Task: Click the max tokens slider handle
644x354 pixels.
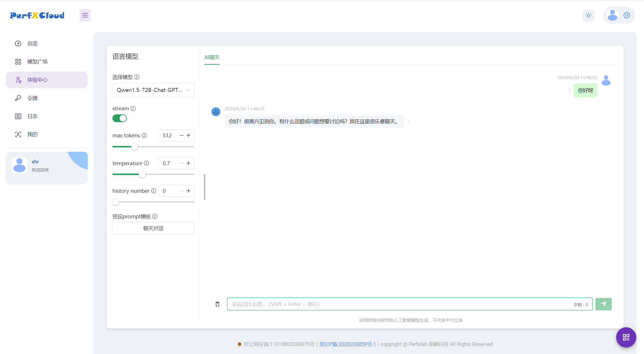Action: coord(134,147)
